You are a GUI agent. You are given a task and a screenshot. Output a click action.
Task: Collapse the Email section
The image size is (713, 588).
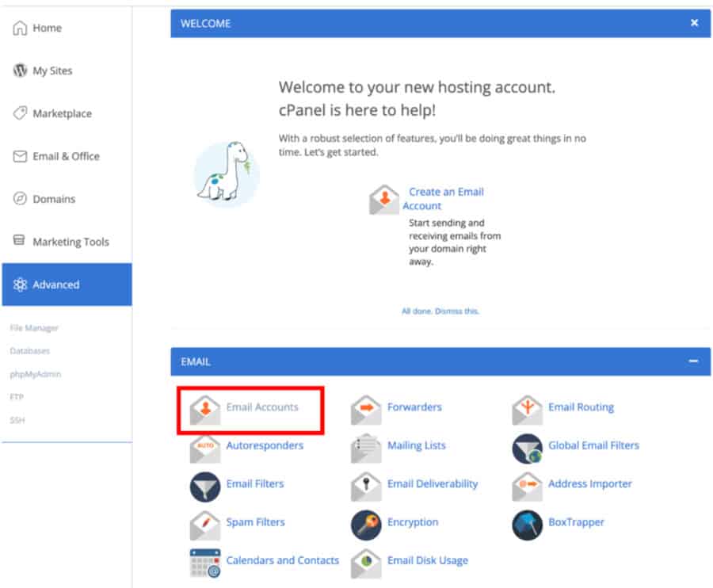click(x=693, y=361)
